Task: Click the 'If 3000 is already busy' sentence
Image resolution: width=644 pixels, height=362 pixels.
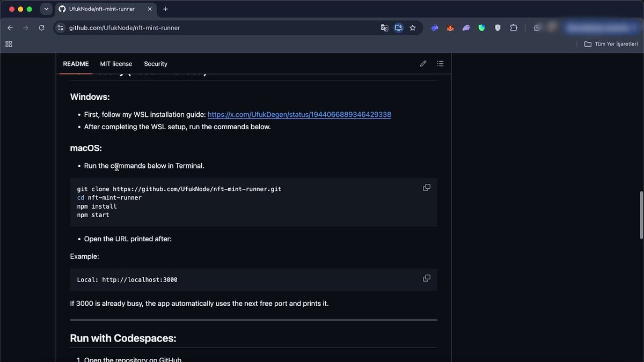Action: [199, 304]
